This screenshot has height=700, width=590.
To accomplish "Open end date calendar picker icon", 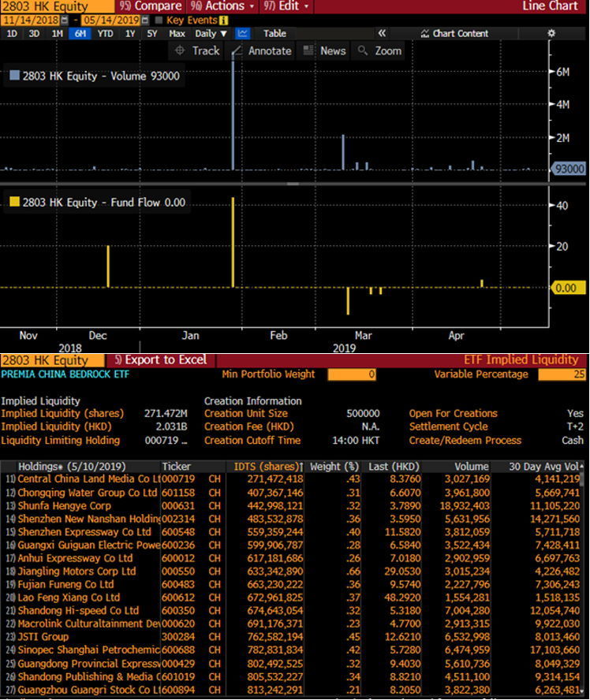I will click(144, 20).
